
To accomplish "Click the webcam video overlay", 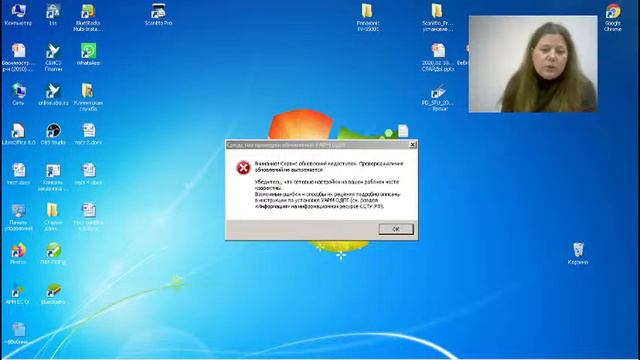I will pyautogui.click(x=533, y=64).
